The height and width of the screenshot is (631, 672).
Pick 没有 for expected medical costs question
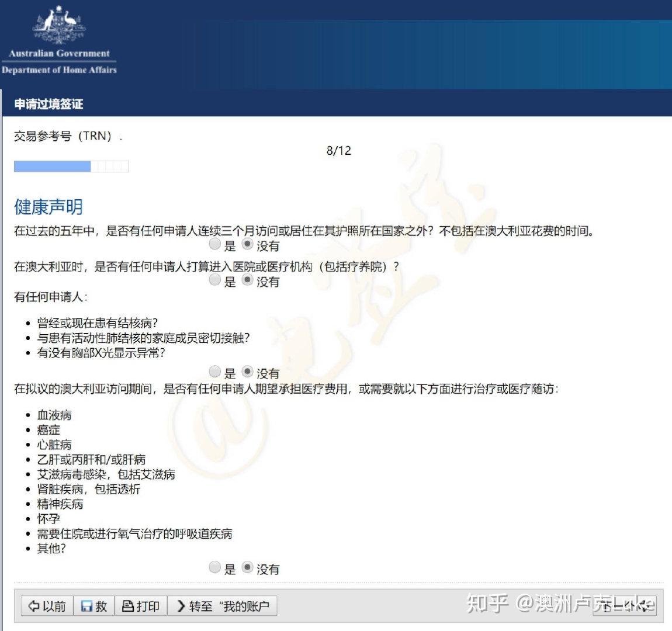[247, 567]
